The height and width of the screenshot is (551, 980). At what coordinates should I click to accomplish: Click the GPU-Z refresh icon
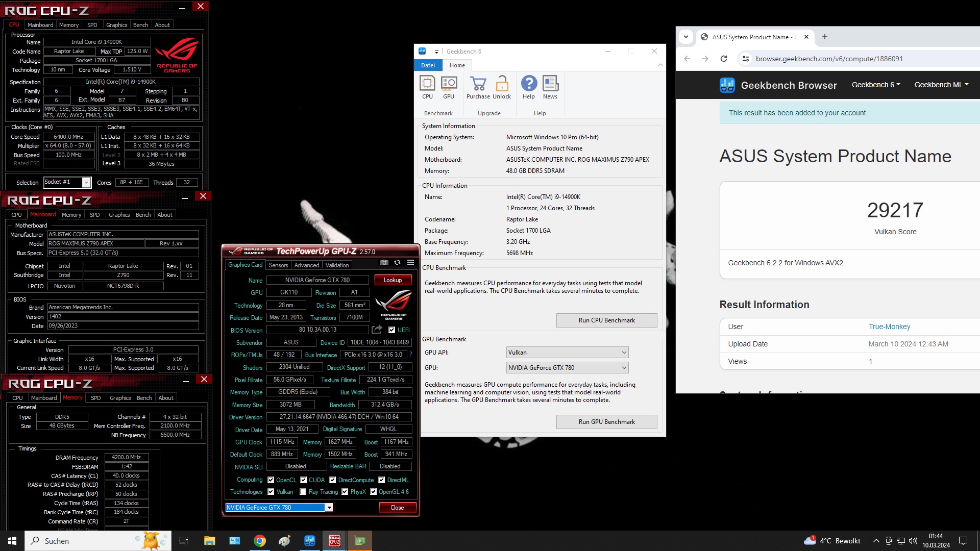[x=397, y=263]
